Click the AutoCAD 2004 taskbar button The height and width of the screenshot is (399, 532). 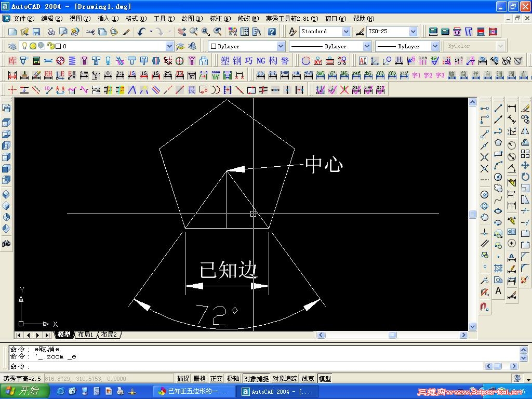tap(278, 391)
